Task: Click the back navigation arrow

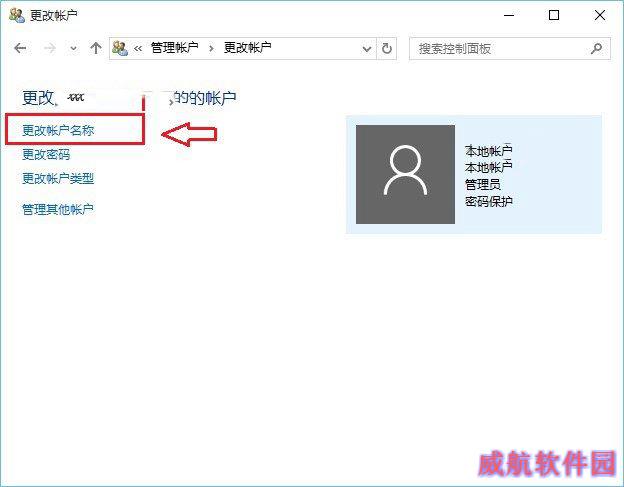Action: [x=20, y=49]
